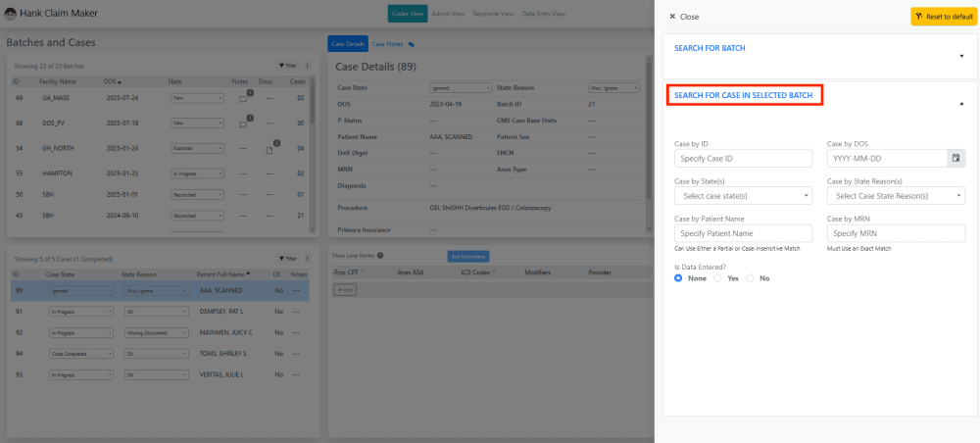Open the State dropdown for batch HAMPTON
The height and width of the screenshot is (443, 980).
pos(197,173)
